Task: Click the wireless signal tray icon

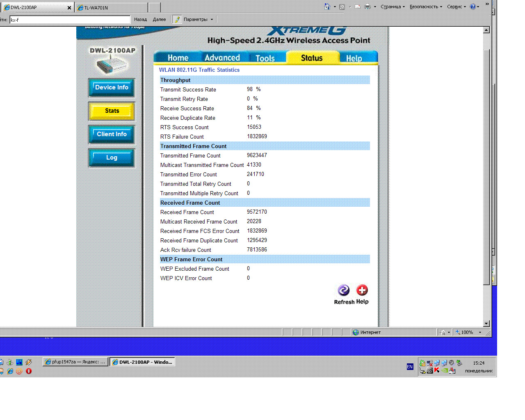Action: 429,370
